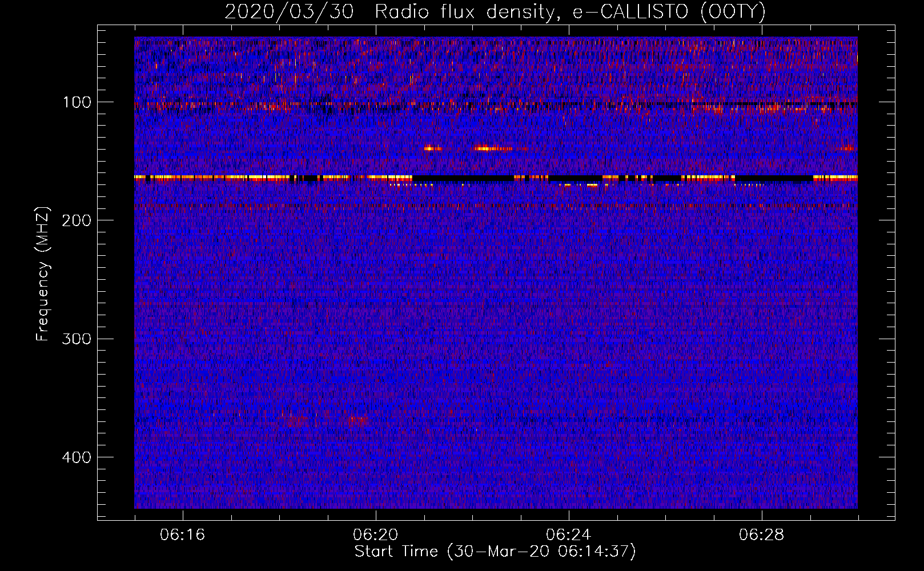Click the 200 frequency tick label

pos(77,220)
